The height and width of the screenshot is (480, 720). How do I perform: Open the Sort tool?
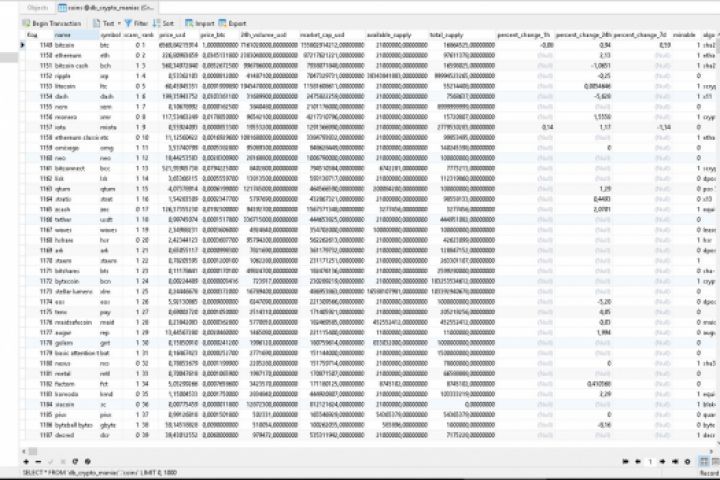163,23
